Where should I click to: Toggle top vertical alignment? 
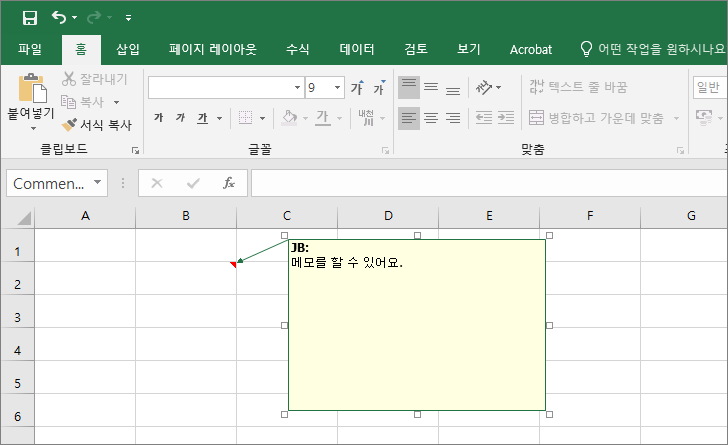coord(409,87)
